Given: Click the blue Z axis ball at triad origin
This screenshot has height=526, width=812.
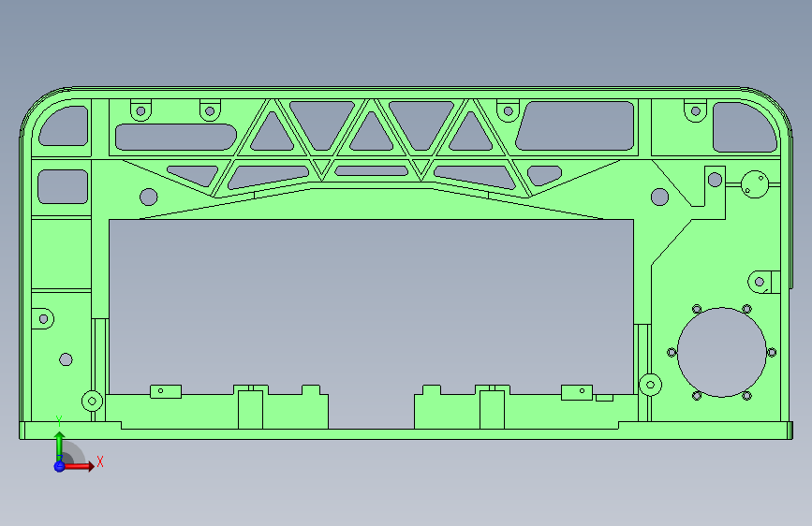Looking at the screenshot, I should click(59, 466).
